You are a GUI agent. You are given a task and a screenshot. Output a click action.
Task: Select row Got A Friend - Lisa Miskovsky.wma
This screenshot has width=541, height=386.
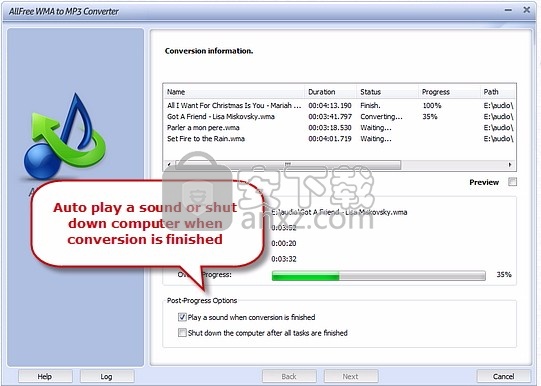coord(340,117)
